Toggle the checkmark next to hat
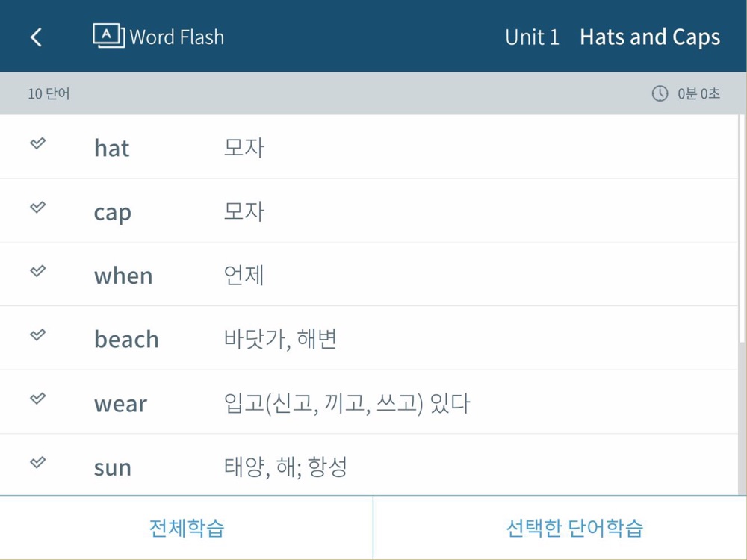The image size is (747, 560). click(37, 143)
